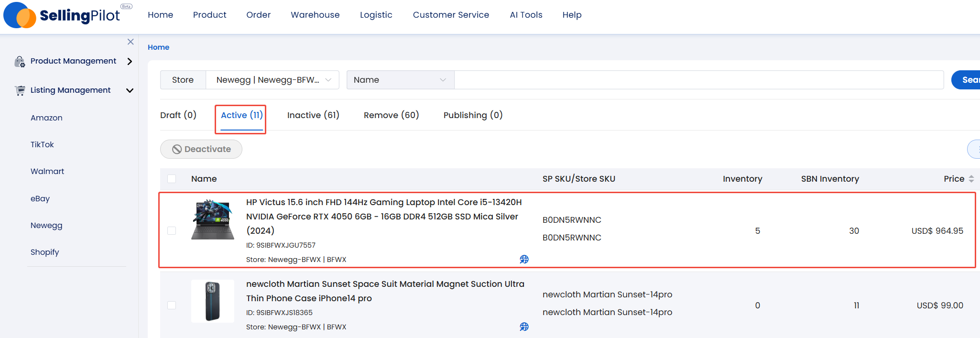Open the AI Tools menu
The width and height of the screenshot is (980, 338).
[x=526, y=15]
